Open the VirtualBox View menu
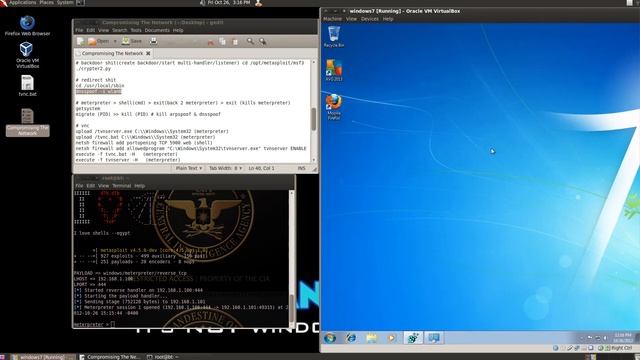 coord(351,19)
